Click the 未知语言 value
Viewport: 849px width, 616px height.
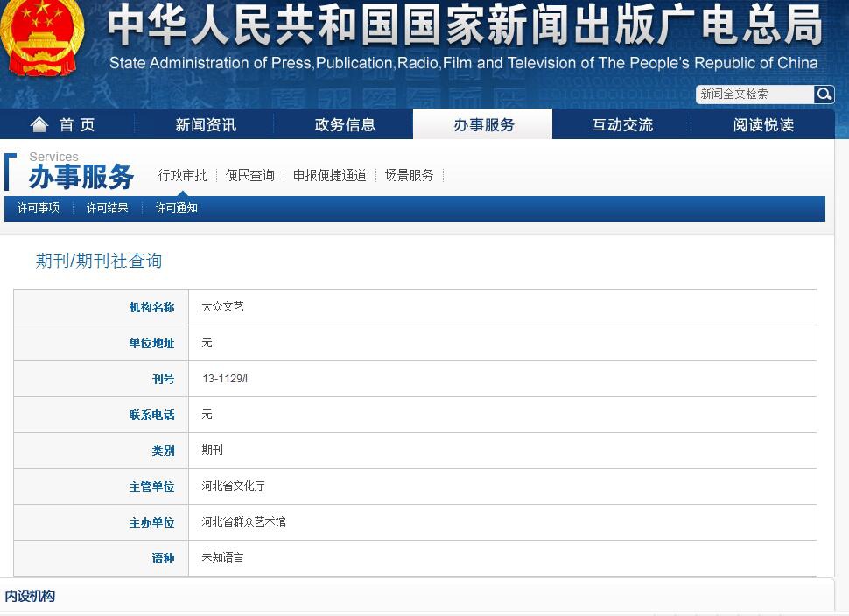tap(222, 557)
